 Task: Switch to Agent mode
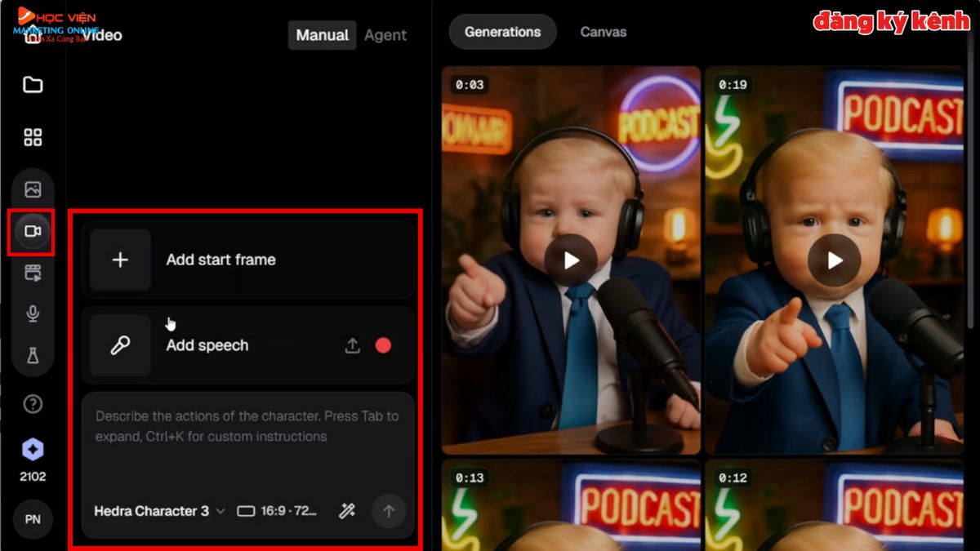coord(385,35)
